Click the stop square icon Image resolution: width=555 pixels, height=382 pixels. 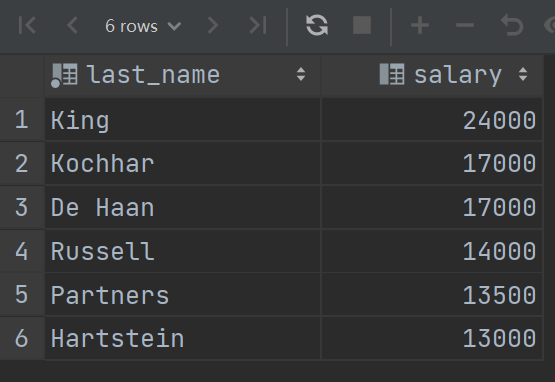362,25
